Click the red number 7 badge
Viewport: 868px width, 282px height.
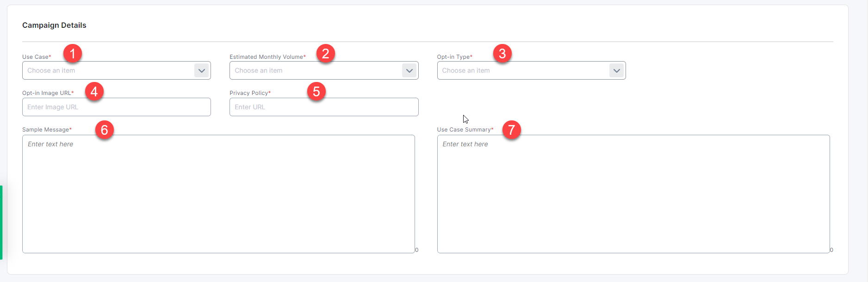click(x=512, y=130)
